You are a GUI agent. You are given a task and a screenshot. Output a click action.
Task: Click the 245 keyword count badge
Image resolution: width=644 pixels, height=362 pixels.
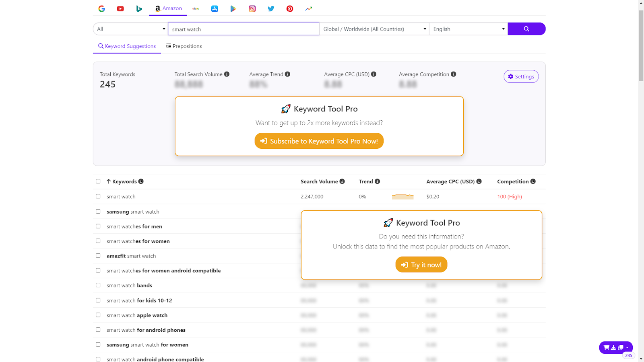[628, 355]
